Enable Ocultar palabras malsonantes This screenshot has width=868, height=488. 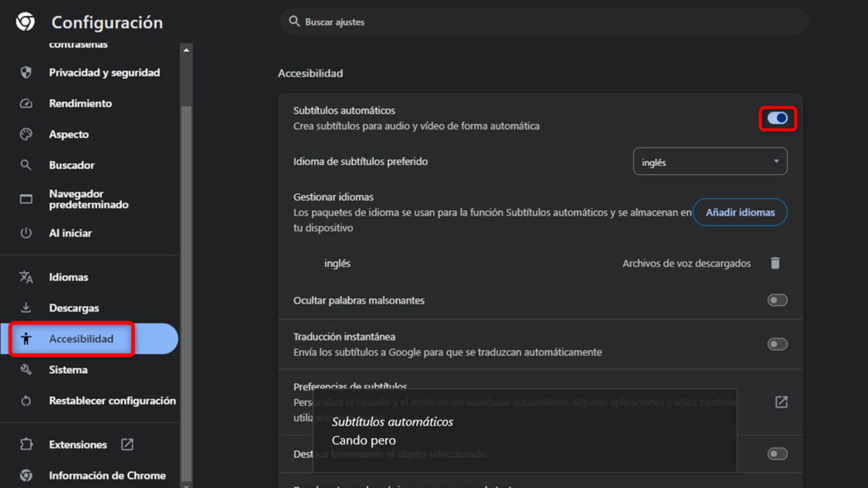777,300
